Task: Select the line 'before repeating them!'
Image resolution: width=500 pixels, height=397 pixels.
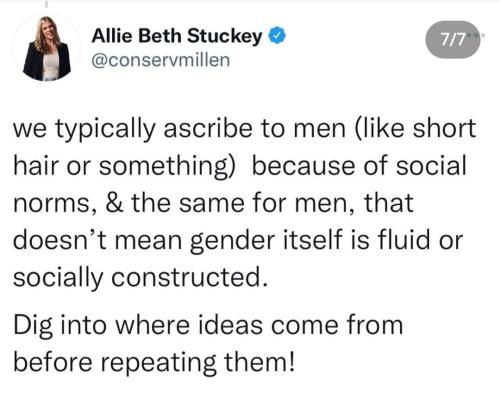Action: click(154, 363)
